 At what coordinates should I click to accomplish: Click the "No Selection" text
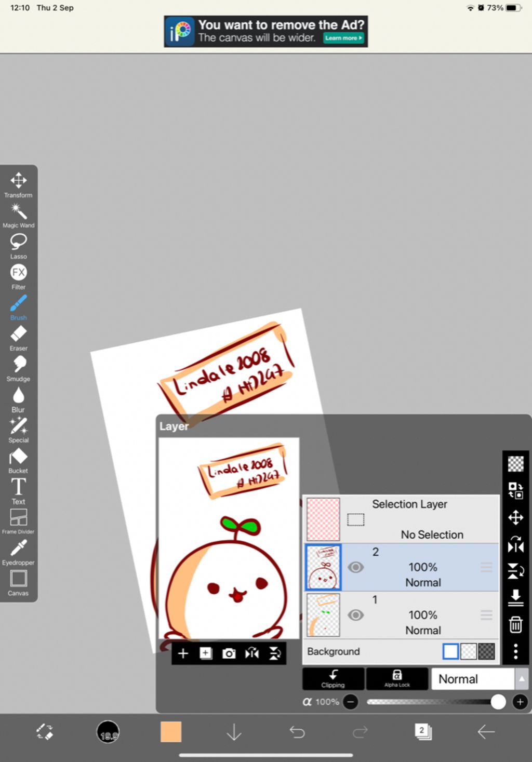pos(432,534)
